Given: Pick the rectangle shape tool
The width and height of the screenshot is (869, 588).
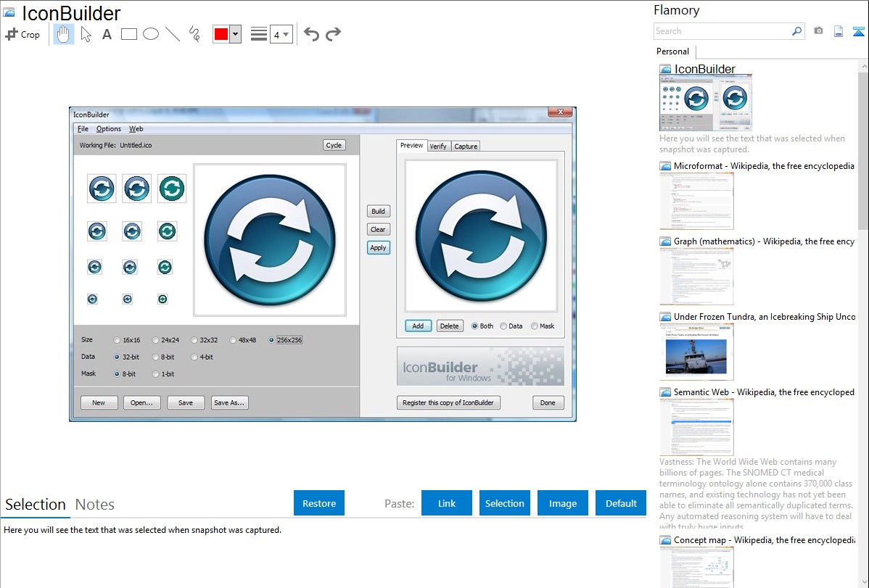Looking at the screenshot, I should tap(128, 34).
